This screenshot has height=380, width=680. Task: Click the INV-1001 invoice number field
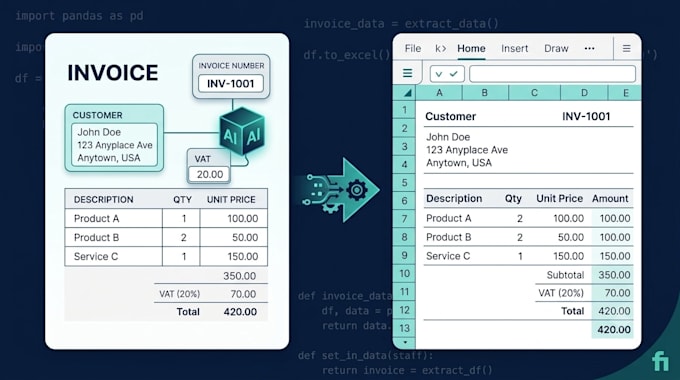pyautogui.click(x=231, y=83)
